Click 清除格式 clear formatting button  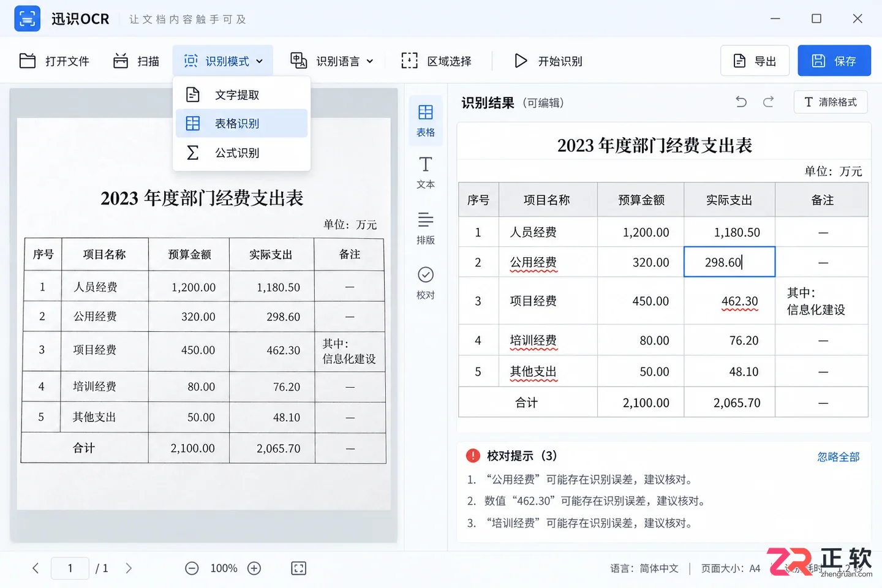(x=831, y=102)
